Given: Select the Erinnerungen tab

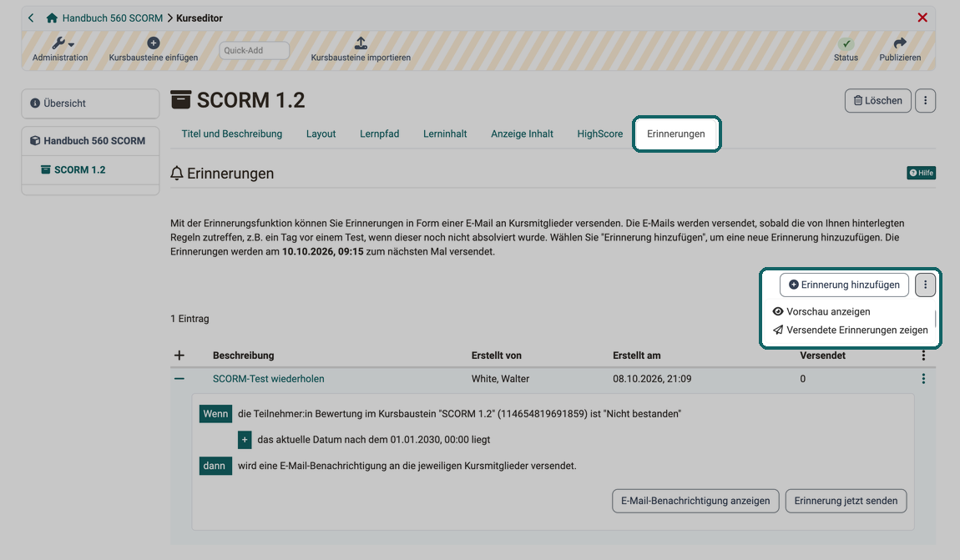Looking at the screenshot, I should (676, 134).
